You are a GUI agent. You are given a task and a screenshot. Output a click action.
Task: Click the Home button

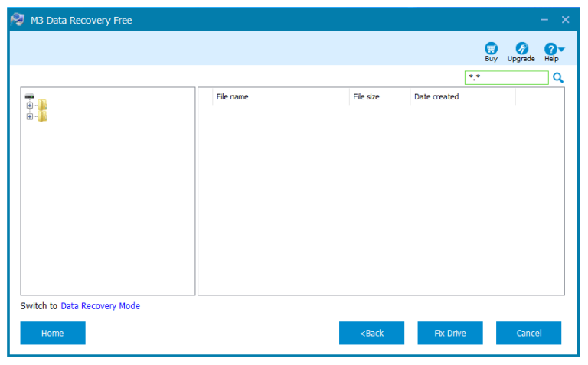click(x=53, y=333)
